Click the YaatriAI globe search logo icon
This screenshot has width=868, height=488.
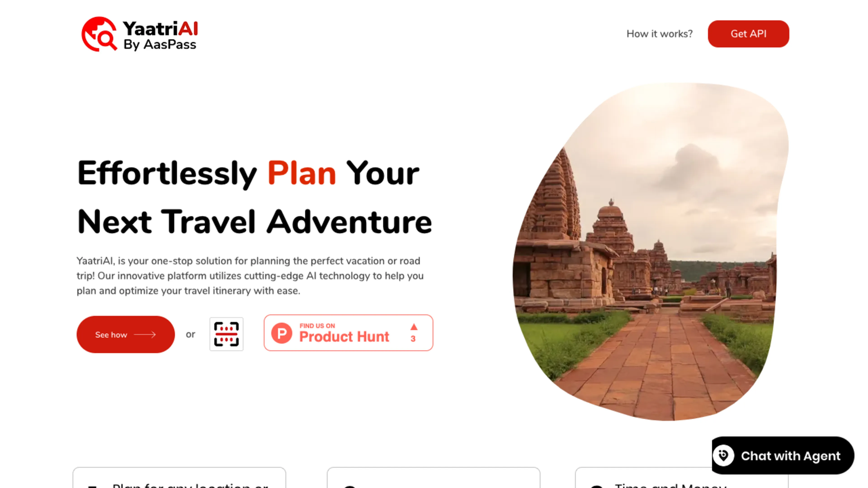99,34
